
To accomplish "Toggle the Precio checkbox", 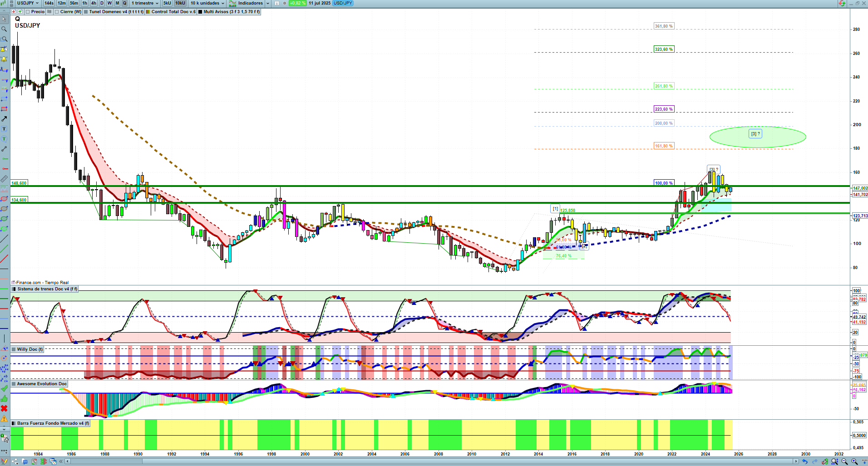I will click(x=28, y=12).
